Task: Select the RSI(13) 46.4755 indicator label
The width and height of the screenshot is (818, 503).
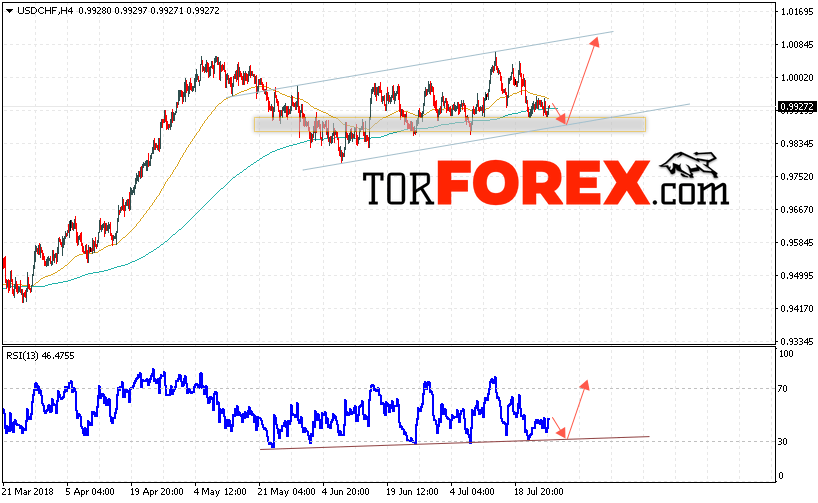Action: 40,356
